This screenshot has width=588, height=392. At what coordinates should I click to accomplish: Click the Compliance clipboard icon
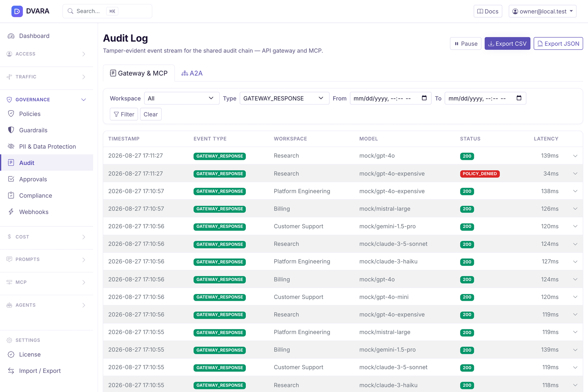[x=11, y=195]
